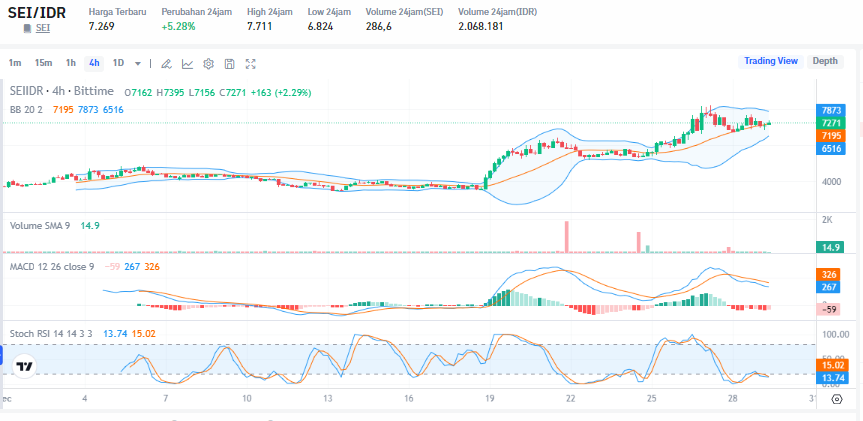Click the 6516 lower band price label
Image resolution: width=863 pixels, height=421 pixels.
coord(830,148)
